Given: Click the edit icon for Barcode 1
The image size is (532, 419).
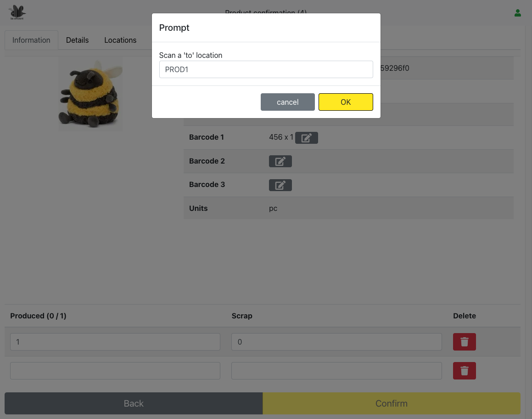Looking at the screenshot, I should coord(306,137).
